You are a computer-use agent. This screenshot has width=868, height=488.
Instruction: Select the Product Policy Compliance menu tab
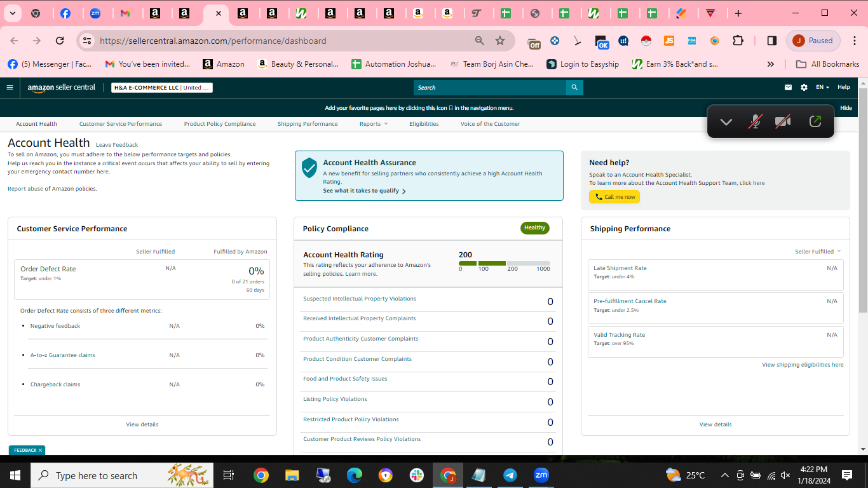click(x=220, y=124)
